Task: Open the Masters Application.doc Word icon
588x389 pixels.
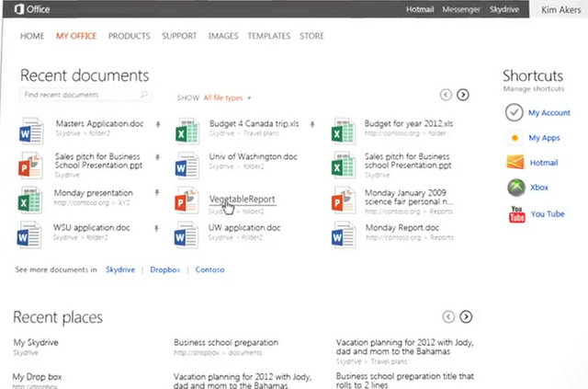Action: [31, 131]
